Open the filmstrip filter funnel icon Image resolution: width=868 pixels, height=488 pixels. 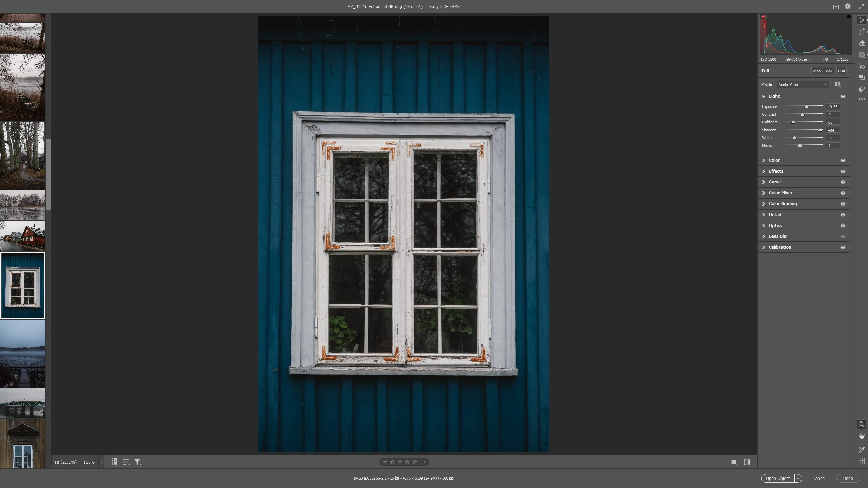pos(137,462)
